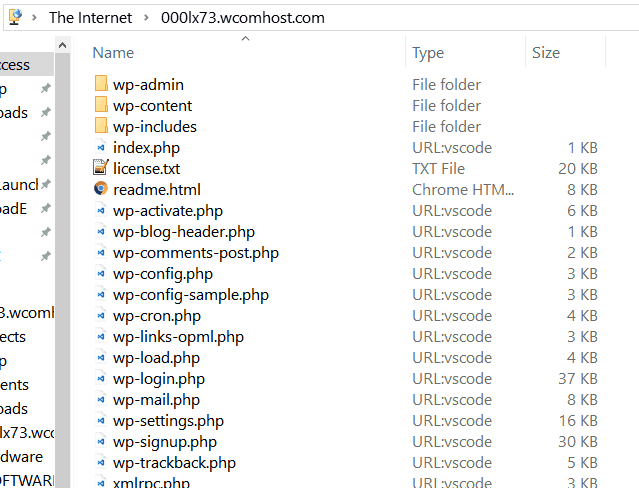Select the wp-cron.php file name
Image resolution: width=639 pixels, height=488 pixels.
pos(156,316)
